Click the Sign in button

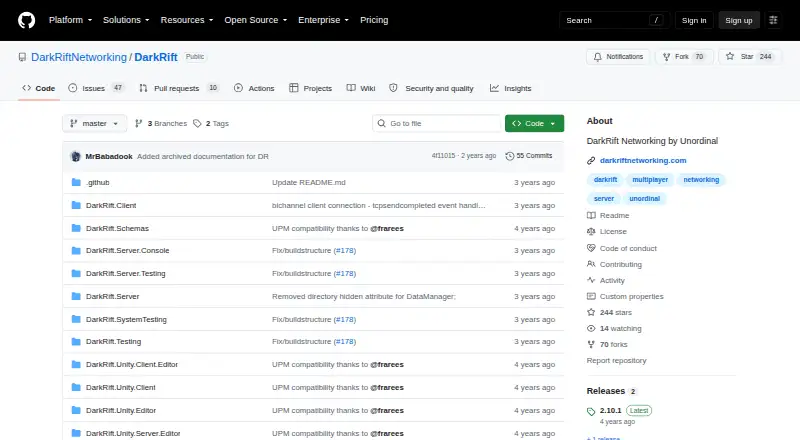[694, 20]
